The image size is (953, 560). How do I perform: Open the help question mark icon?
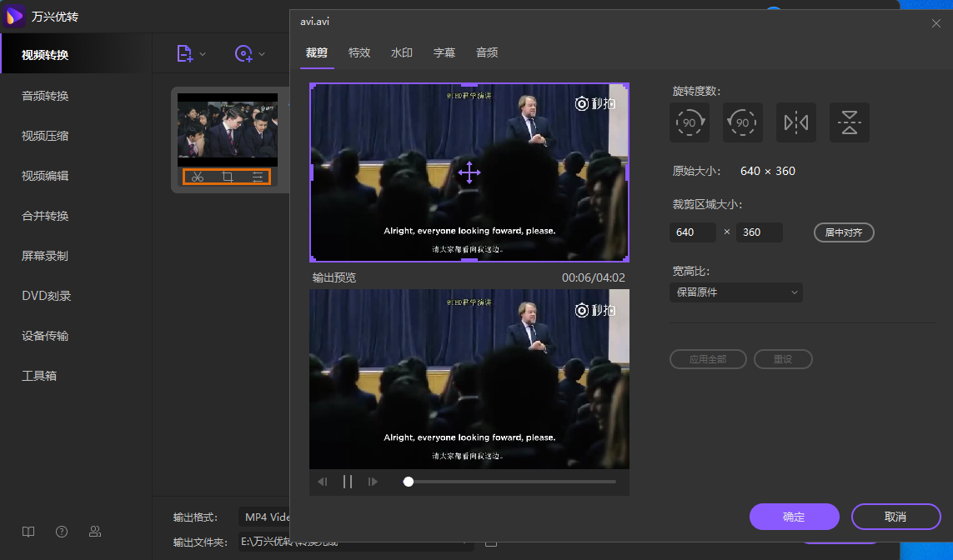[62, 532]
